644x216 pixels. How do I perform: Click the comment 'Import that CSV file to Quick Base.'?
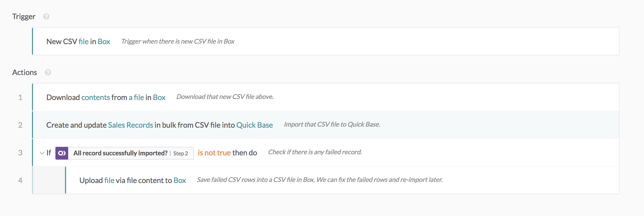(x=332, y=124)
